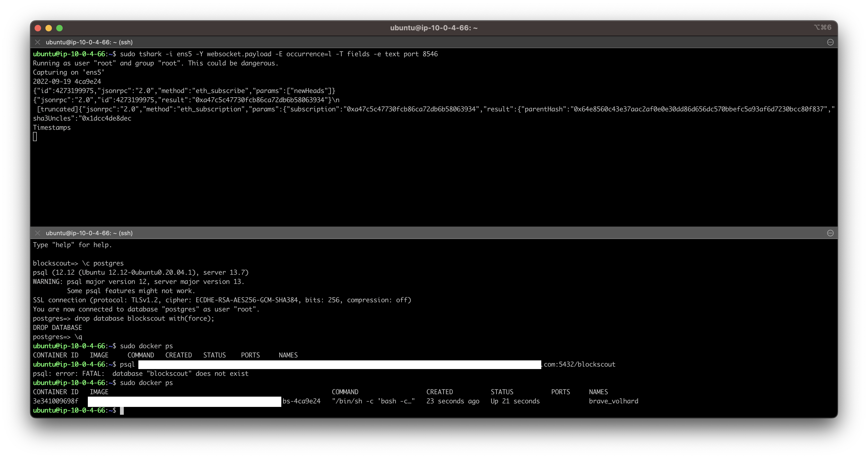Click the 'database "blockscout" does not exist' error

[180, 373]
